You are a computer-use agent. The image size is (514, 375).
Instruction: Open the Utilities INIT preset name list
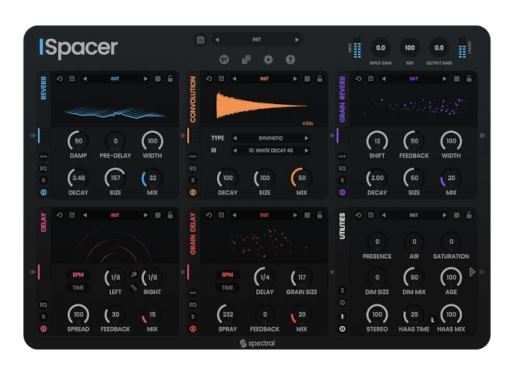414,215
